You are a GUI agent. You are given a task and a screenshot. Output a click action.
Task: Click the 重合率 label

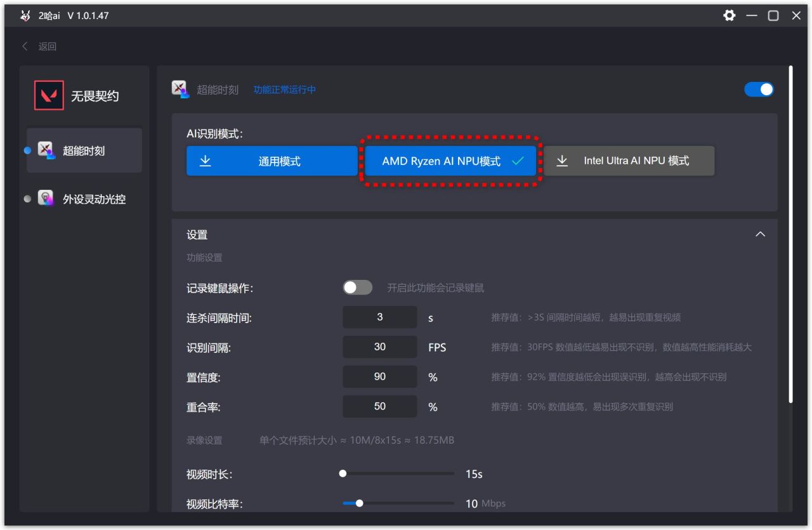click(x=204, y=407)
